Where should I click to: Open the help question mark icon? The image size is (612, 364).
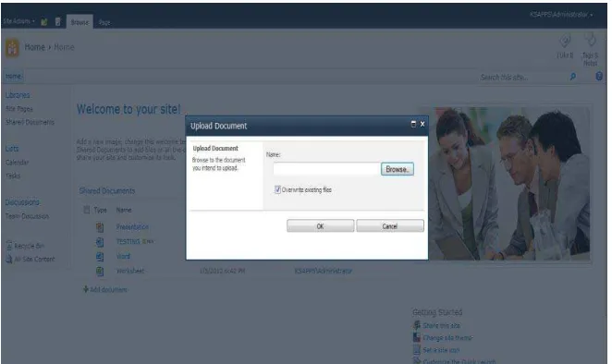[599, 76]
